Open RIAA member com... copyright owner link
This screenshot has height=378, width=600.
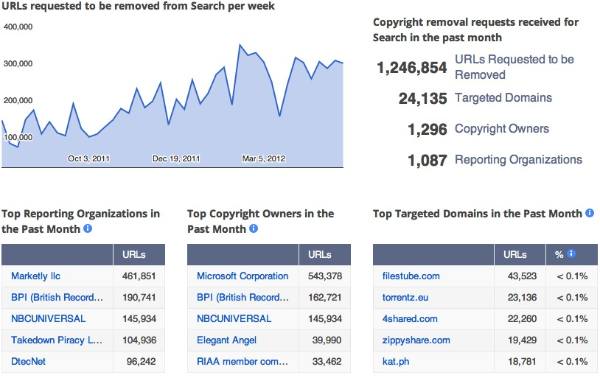(242, 362)
